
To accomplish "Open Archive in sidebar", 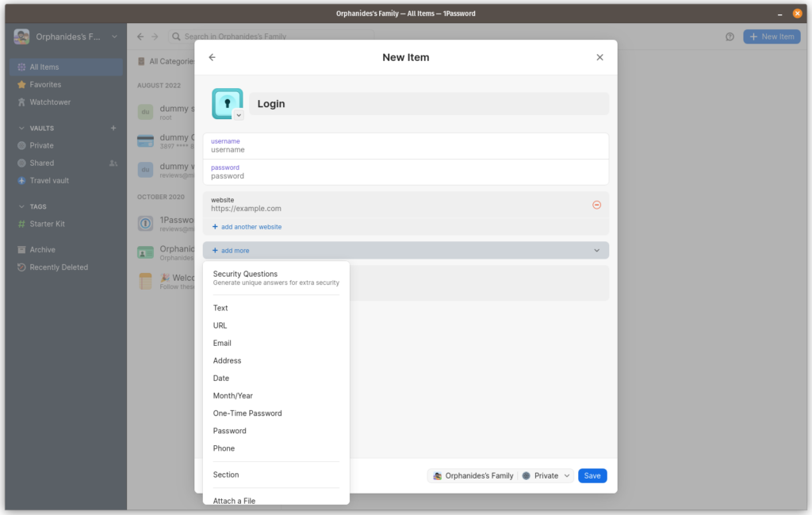I will (67, 250).
